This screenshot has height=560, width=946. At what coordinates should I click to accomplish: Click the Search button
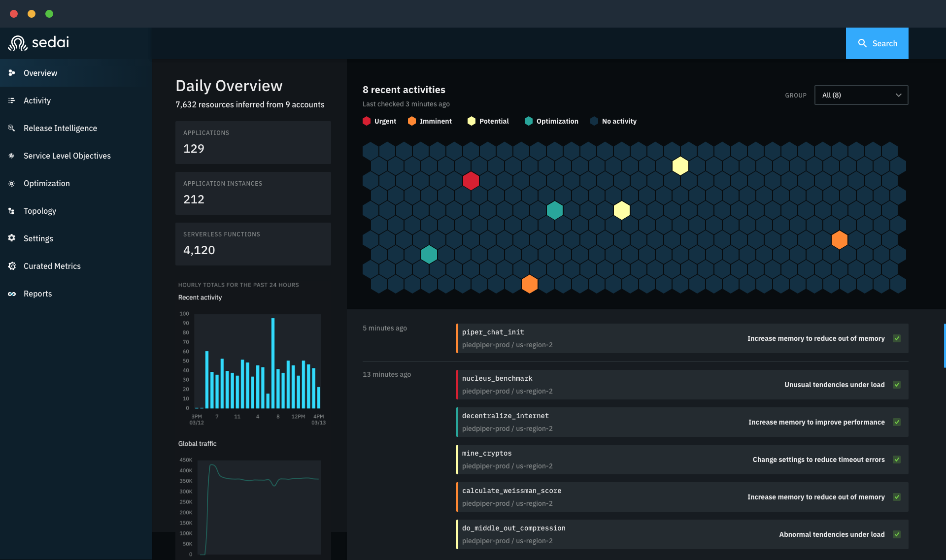(877, 43)
